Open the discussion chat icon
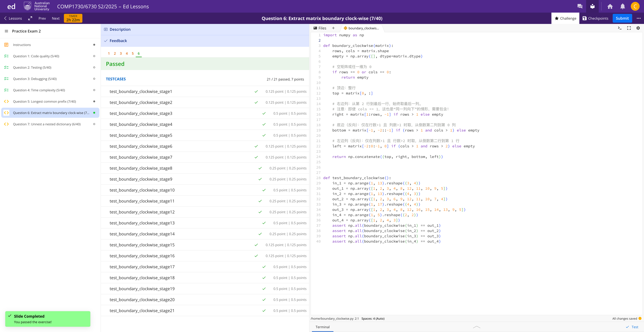The height and width of the screenshot is (332, 644). (580, 6)
